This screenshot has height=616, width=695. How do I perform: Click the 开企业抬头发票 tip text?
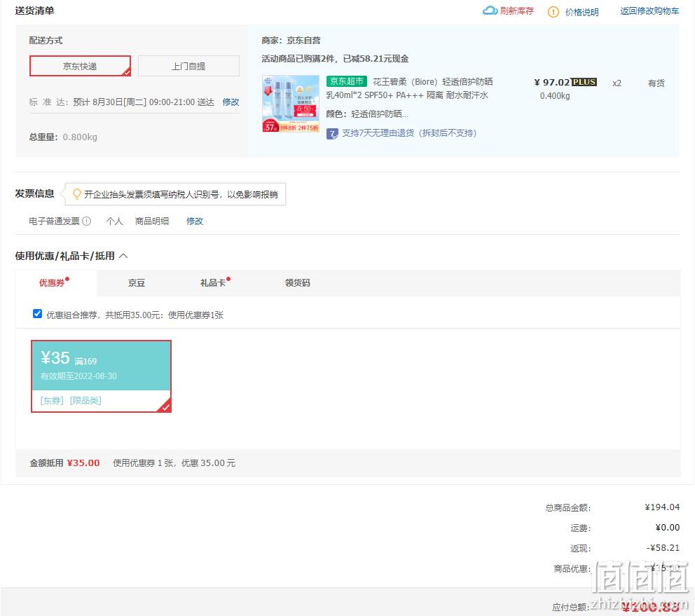[x=181, y=194]
